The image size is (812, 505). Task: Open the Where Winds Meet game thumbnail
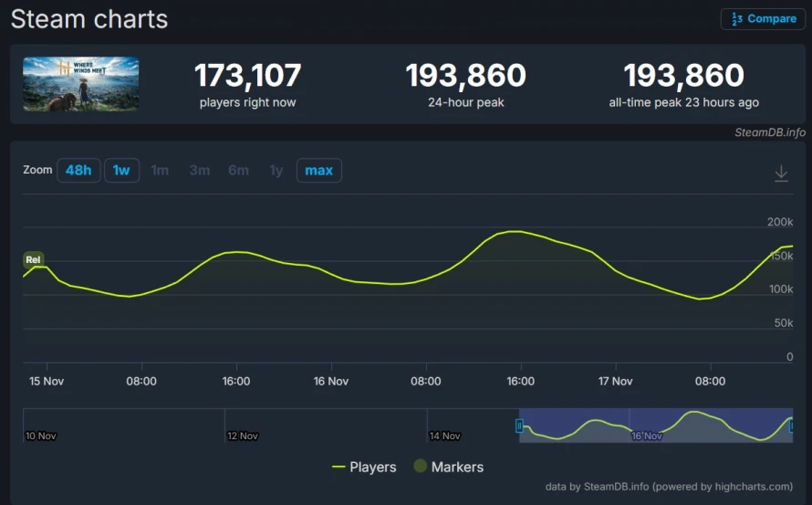pos(81,84)
